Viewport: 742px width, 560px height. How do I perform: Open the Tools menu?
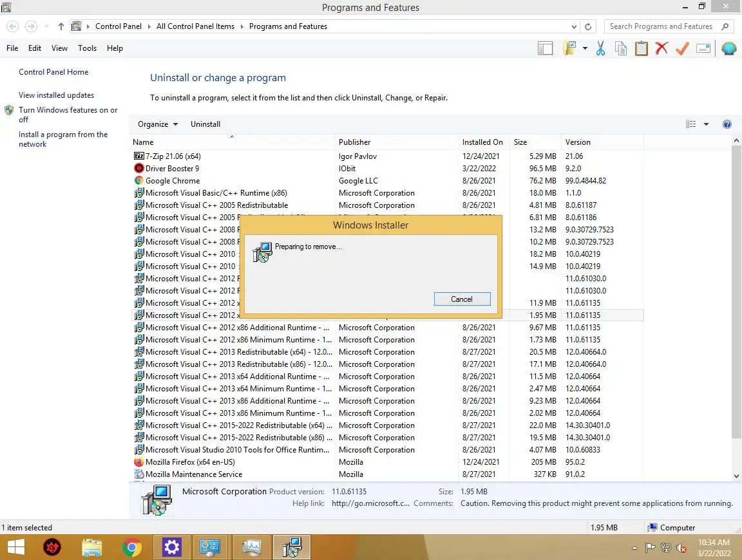tap(87, 48)
